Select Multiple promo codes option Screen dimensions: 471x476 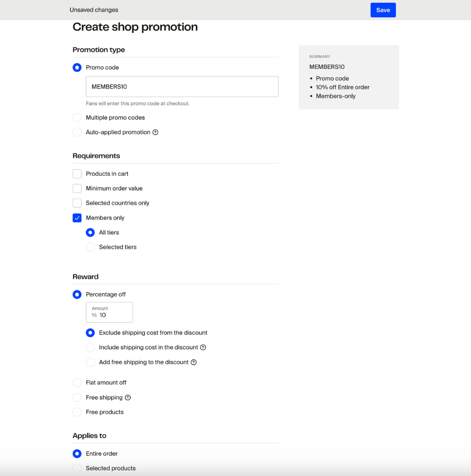77,118
